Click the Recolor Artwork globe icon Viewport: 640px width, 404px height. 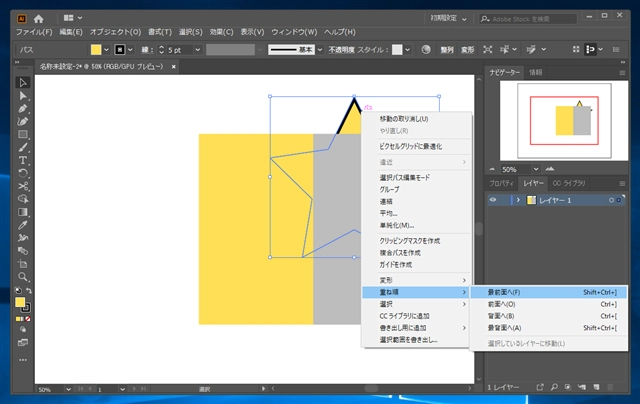click(426, 49)
